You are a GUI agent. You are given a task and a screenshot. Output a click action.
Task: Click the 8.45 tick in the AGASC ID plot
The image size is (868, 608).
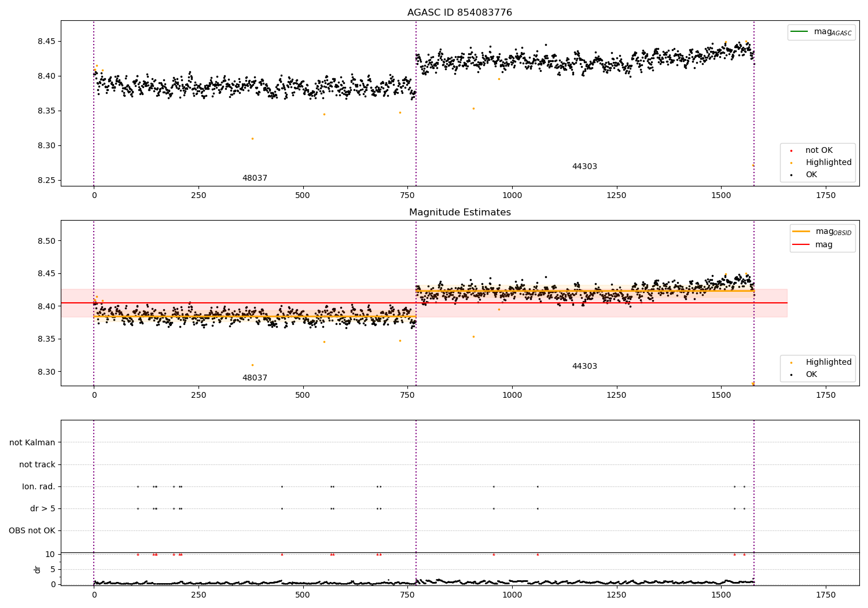pos(46,42)
